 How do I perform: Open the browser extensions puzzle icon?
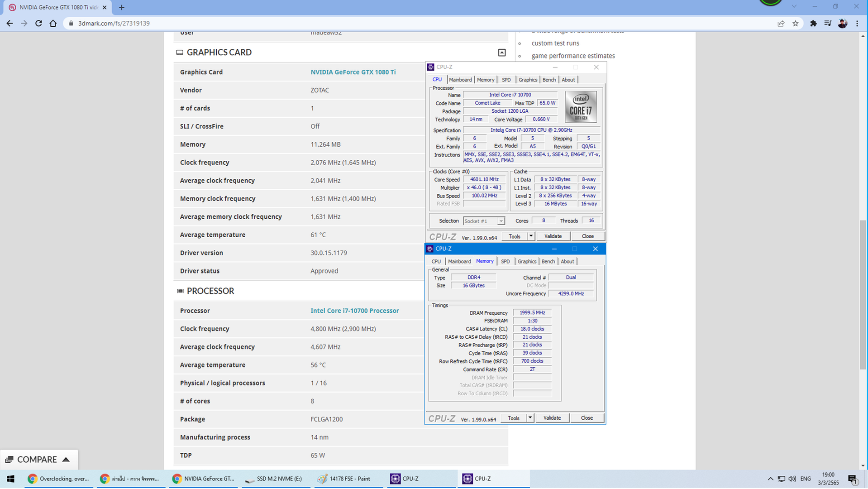[813, 24]
